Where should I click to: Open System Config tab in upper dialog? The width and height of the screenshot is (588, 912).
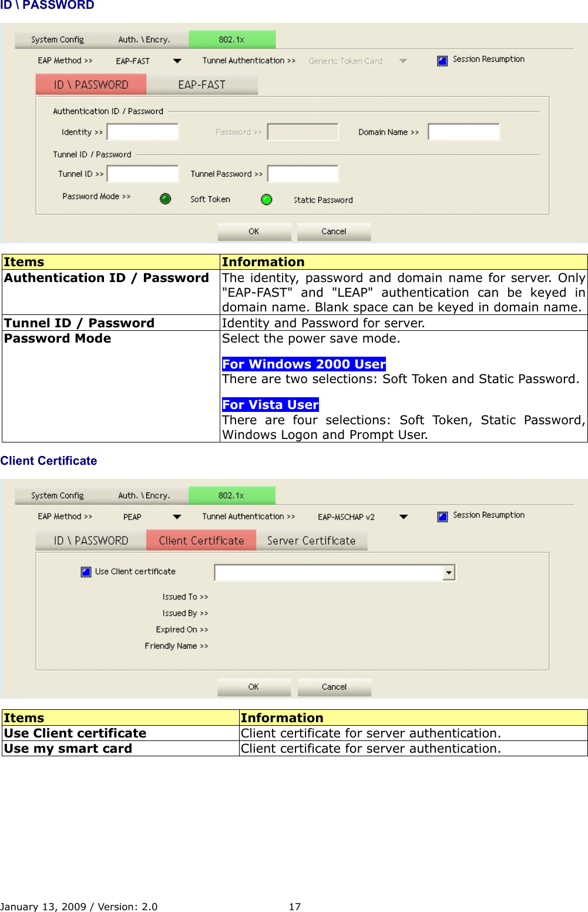[x=58, y=39]
